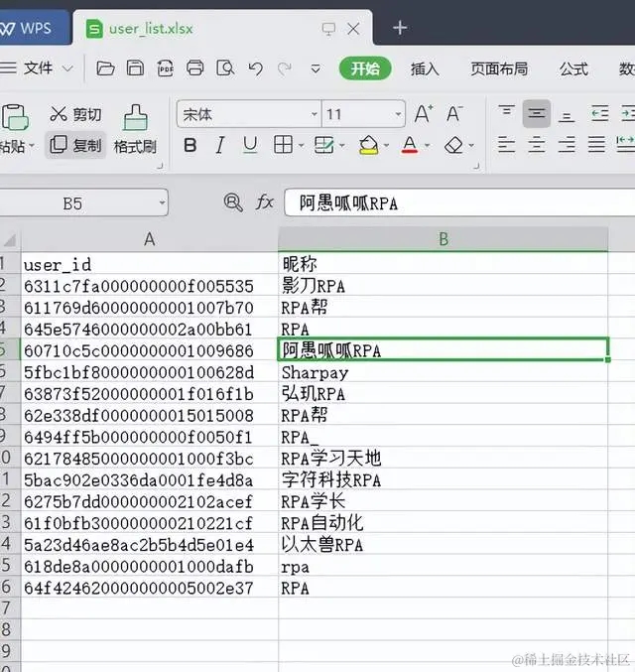Viewport: 635px width, 672px height.
Task: Click the Clear eraser icon
Action: (x=453, y=145)
